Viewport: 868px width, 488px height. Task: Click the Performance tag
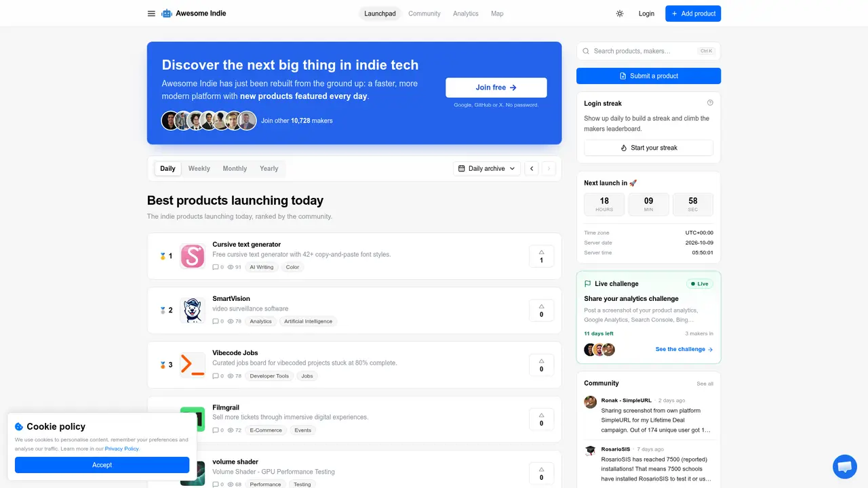265,484
